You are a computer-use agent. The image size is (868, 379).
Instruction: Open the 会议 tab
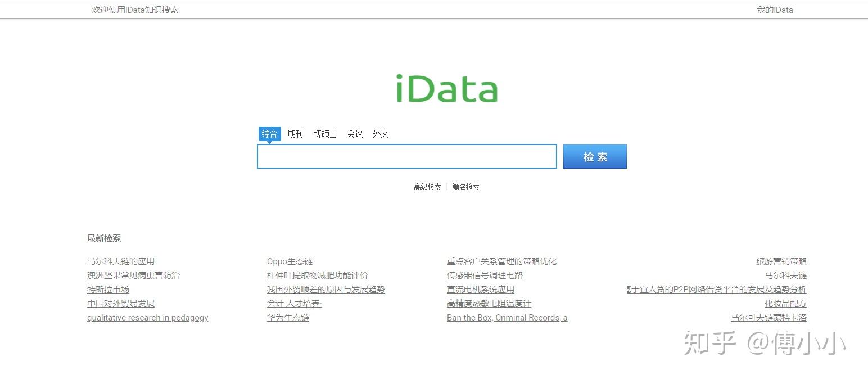[355, 134]
